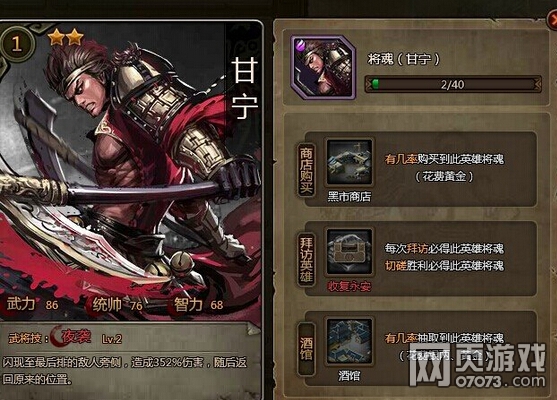This screenshot has height=400, width=557.
Task: Click the 智力 68 stat
Action: click(x=198, y=305)
